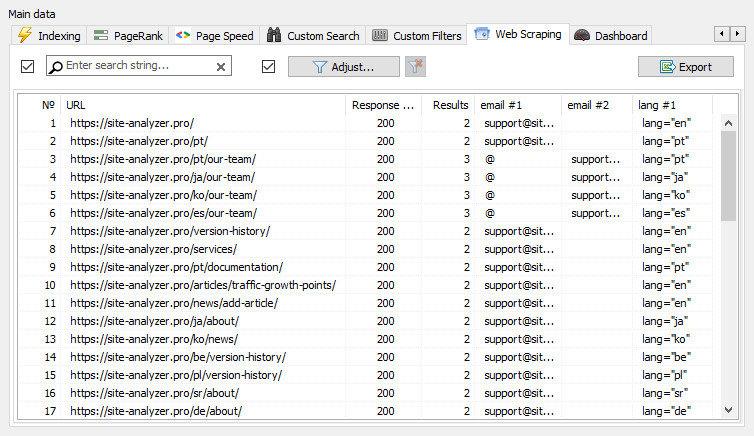Select URL https://site-analyzer.pro/pt/our-team/
The height and width of the screenshot is (436, 754).
tap(163, 159)
